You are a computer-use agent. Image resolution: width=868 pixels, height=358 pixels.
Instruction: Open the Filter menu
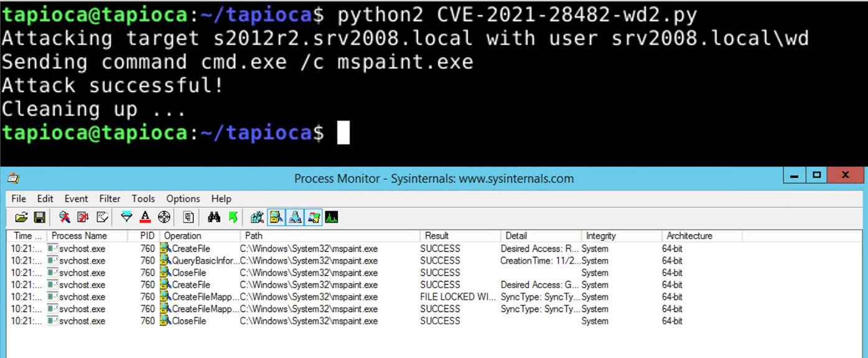click(110, 199)
